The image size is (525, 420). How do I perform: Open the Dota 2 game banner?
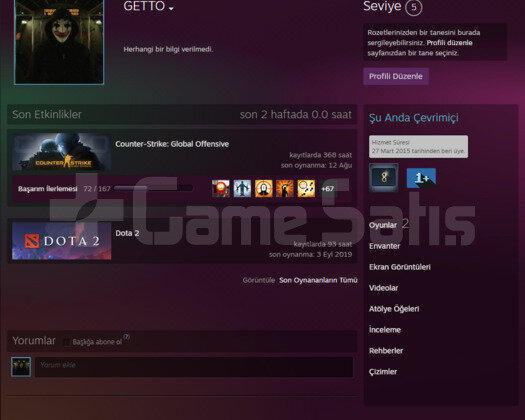pyautogui.click(x=62, y=240)
